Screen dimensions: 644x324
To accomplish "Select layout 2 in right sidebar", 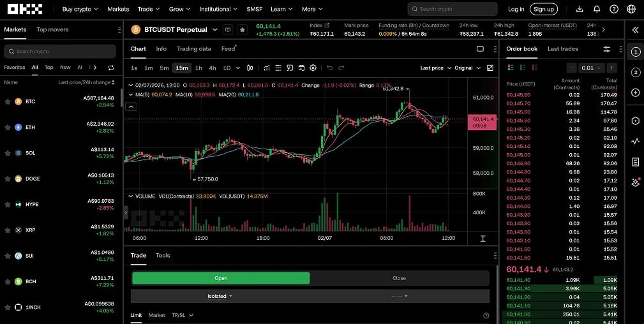I will point(635,73).
